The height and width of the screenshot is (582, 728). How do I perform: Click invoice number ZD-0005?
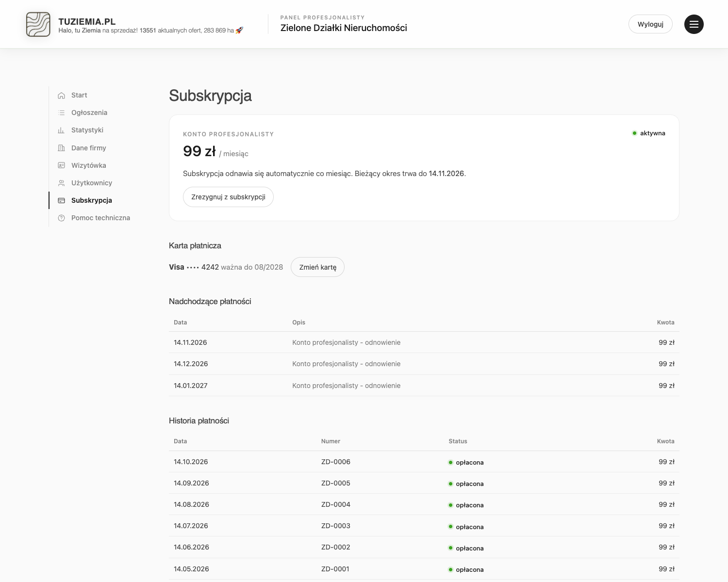(x=336, y=483)
